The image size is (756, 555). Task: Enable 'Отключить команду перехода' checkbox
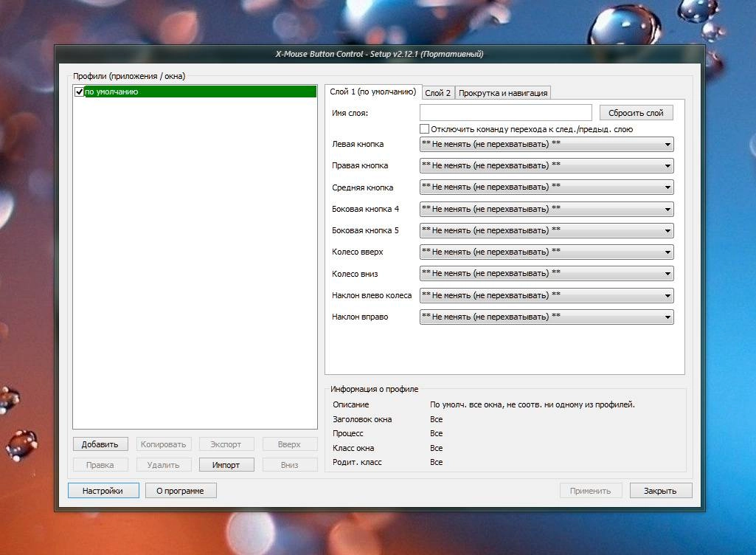click(424, 129)
